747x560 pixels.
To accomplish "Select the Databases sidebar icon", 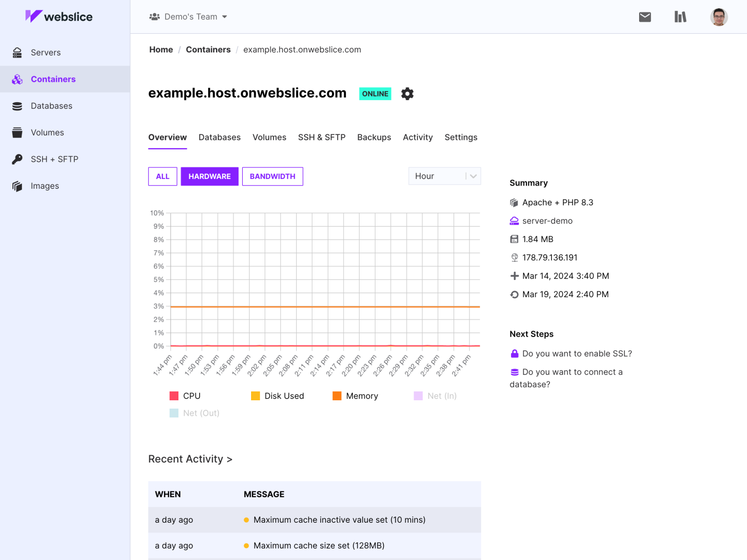I will click(x=17, y=106).
